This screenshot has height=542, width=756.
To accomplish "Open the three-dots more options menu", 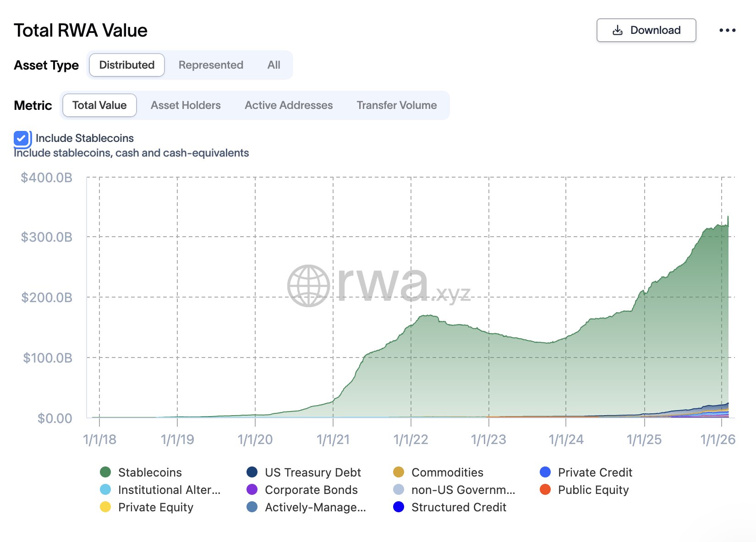I will point(727,30).
